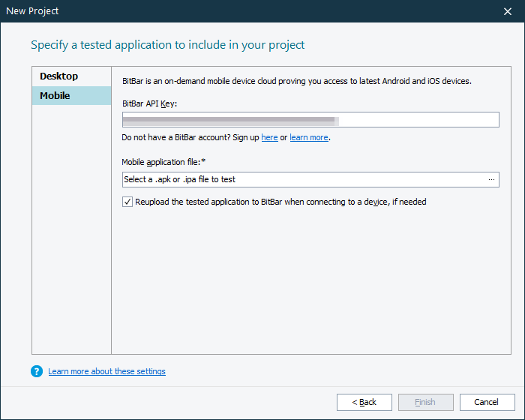Click the "BitBar API Key:" label
Viewport: 525px width, 420px height.
[x=150, y=102]
